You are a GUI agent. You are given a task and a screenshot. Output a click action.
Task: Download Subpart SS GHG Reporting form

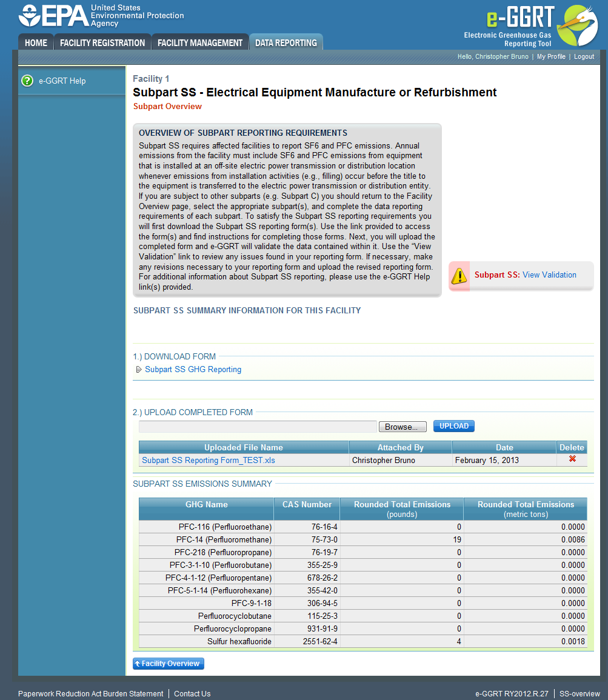coord(193,370)
